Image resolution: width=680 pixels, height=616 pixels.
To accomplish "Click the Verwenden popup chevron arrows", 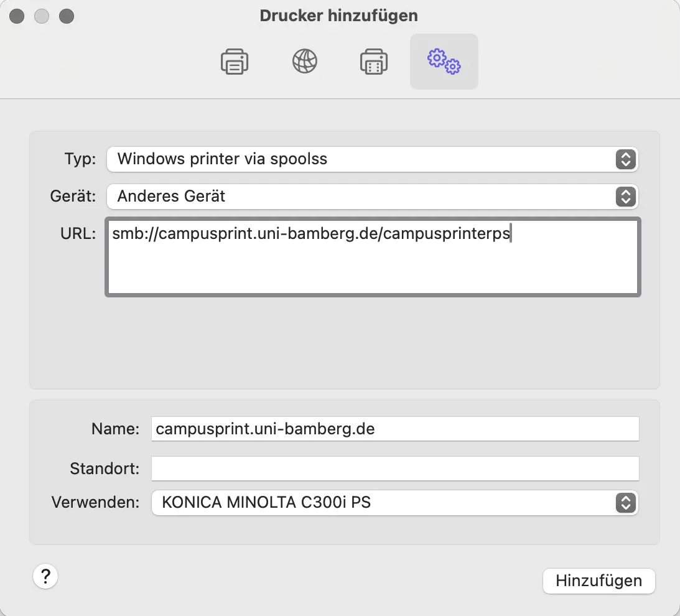I will tap(625, 503).
